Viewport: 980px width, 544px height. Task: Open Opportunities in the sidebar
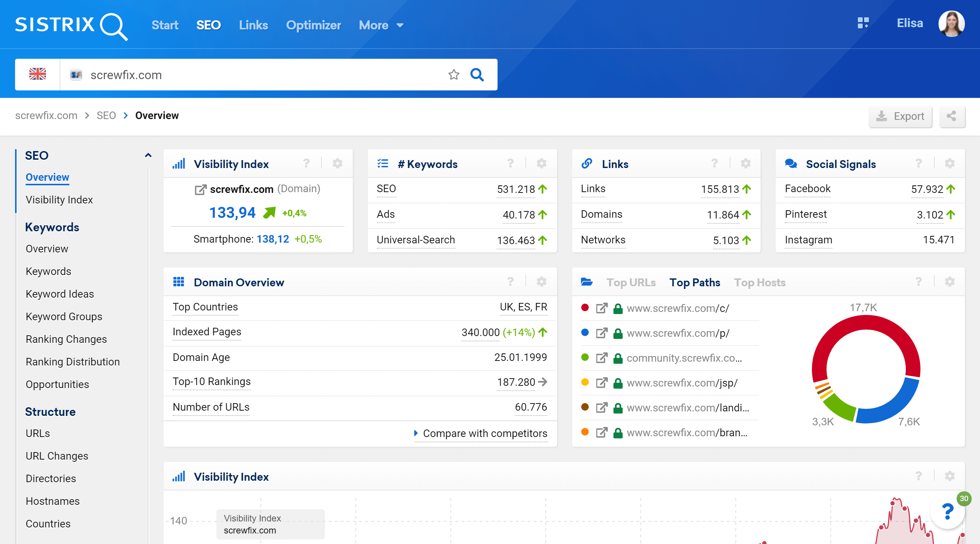click(57, 384)
